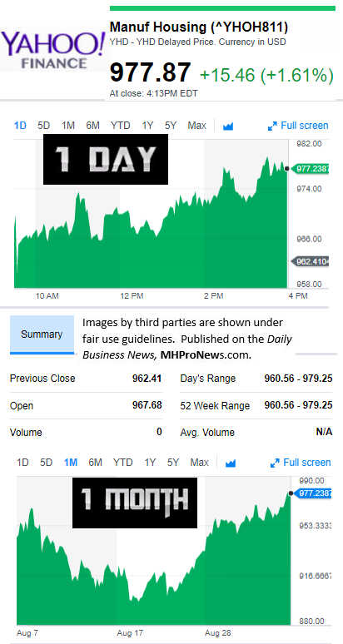The height and width of the screenshot is (644, 343).
Task: Select Max range on the top chart
Action: (x=196, y=126)
